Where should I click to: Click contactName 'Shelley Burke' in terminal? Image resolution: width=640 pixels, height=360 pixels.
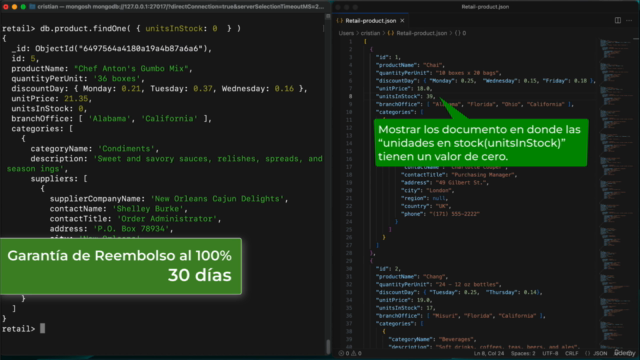(x=119, y=209)
